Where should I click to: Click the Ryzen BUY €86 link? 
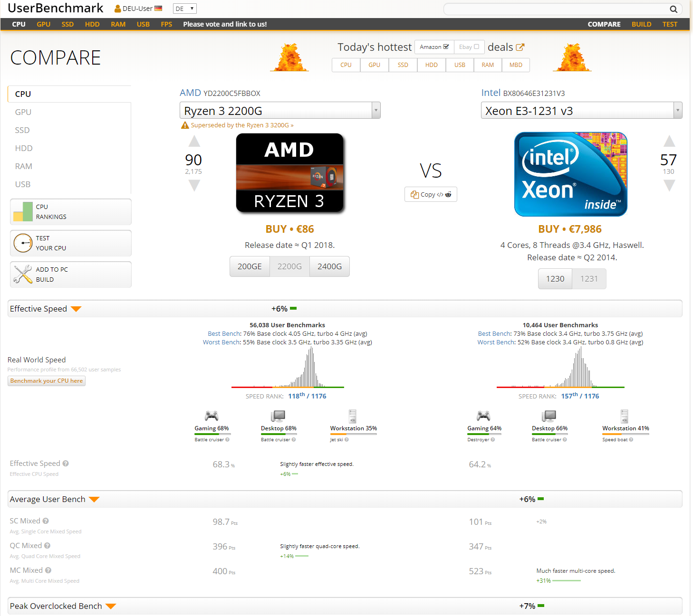pyautogui.click(x=289, y=229)
